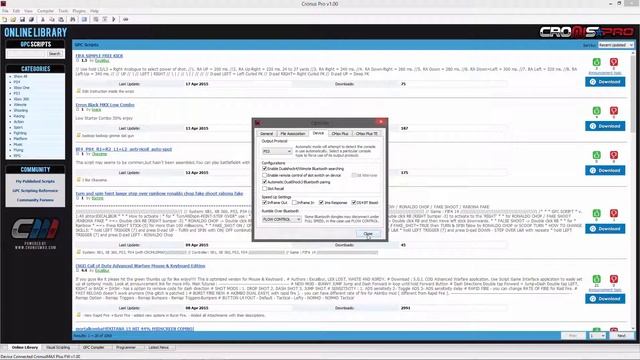Open the Rumble Over Bluetooth FLOW CONTROL dropdown
The height and width of the screenshot is (360, 640).
coord(282,219)
